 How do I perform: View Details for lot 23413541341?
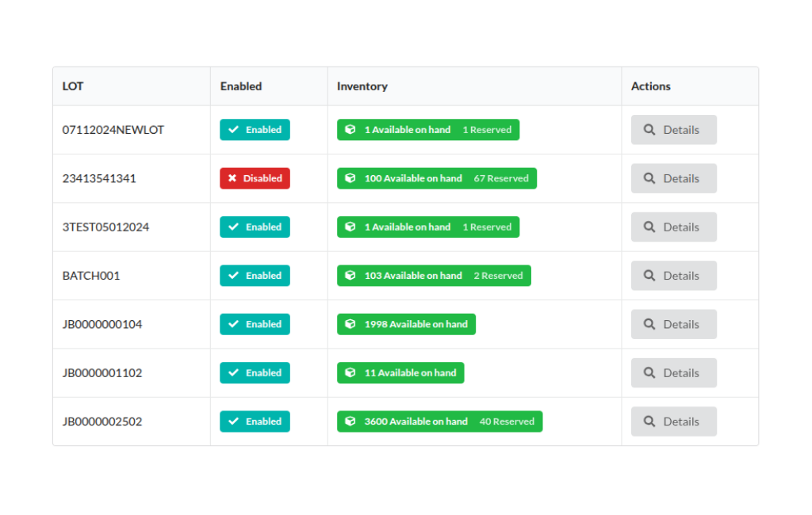coord(673,178)
